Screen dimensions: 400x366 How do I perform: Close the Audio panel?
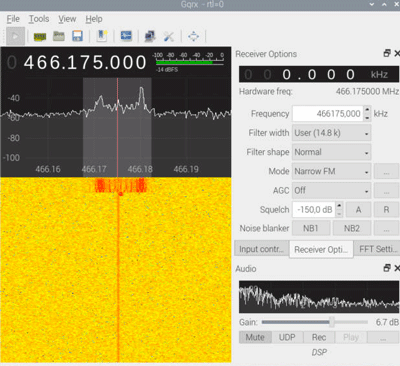(x=397, y=268)
